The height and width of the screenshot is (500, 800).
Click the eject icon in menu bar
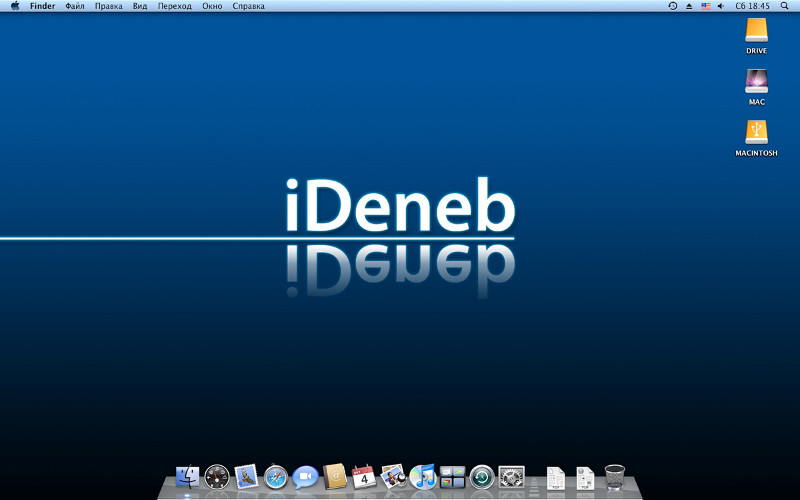[689, 6]
